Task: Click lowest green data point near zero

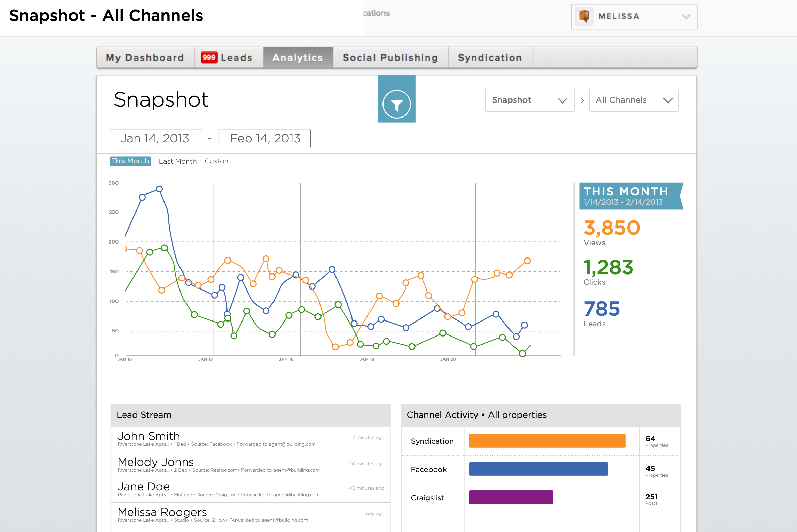Action: (522, 354)
